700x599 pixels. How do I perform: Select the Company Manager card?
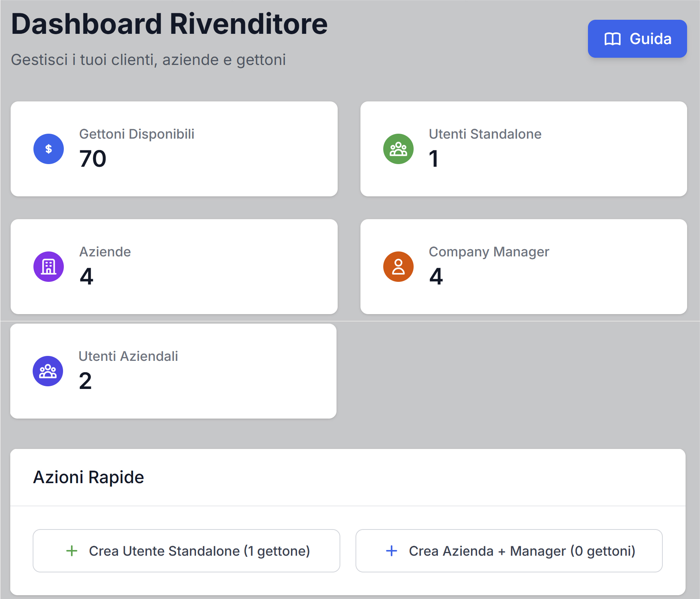(523, 267)
